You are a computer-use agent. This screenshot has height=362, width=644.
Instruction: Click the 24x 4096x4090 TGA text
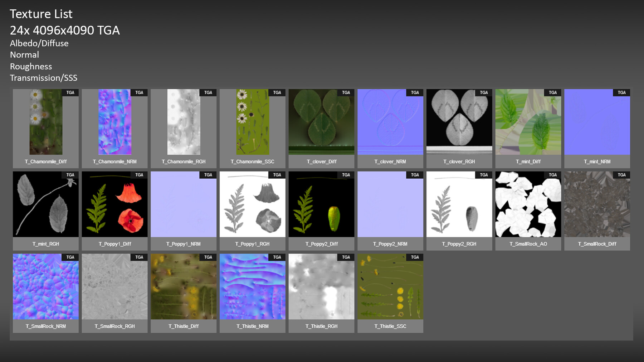[65, 30]
